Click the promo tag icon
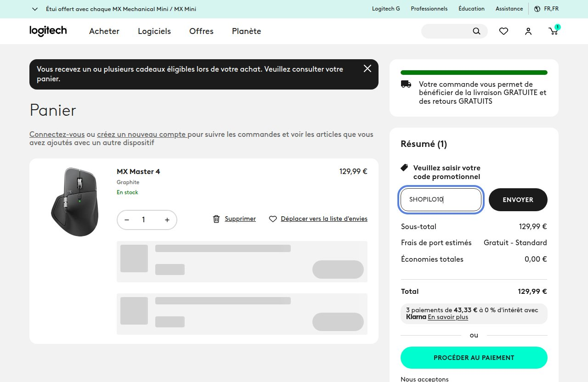 (404, 168)
